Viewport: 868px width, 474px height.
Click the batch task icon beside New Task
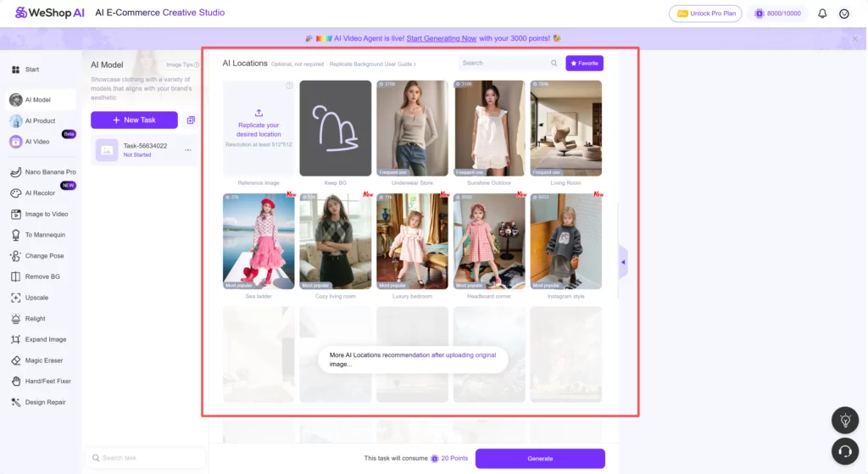191,120
